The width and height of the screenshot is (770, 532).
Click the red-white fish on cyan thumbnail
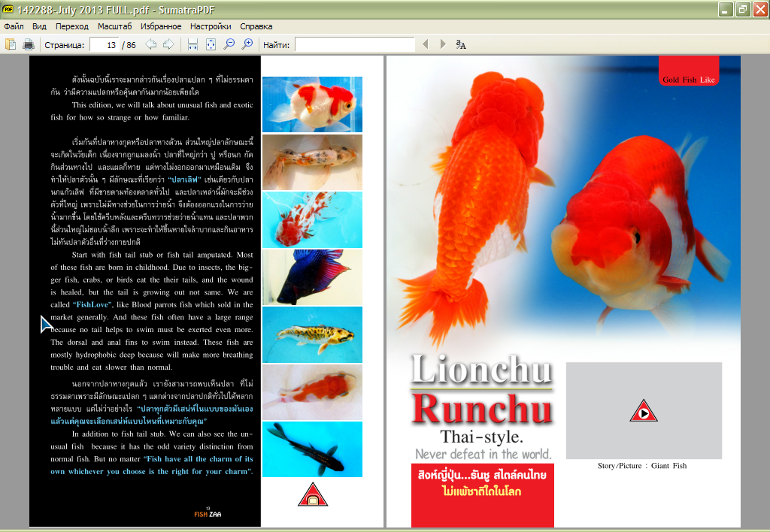tap(312, 219)
